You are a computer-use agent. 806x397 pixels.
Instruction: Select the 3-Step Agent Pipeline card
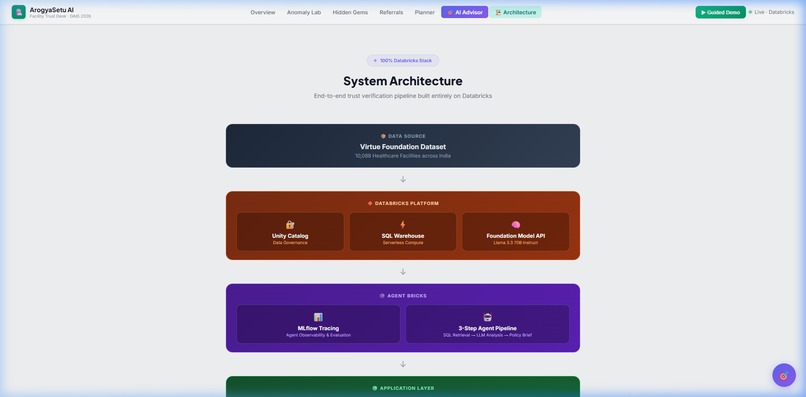[487, 324]
